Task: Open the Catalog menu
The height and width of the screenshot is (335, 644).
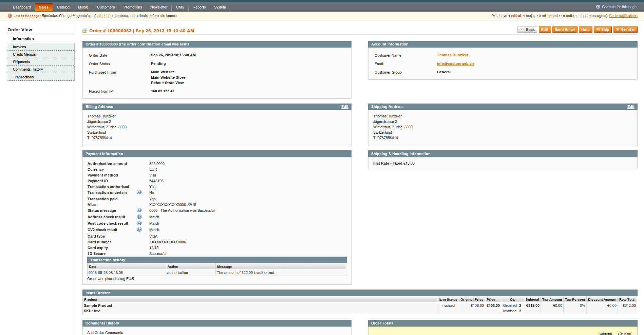Action: pos(63,7)
